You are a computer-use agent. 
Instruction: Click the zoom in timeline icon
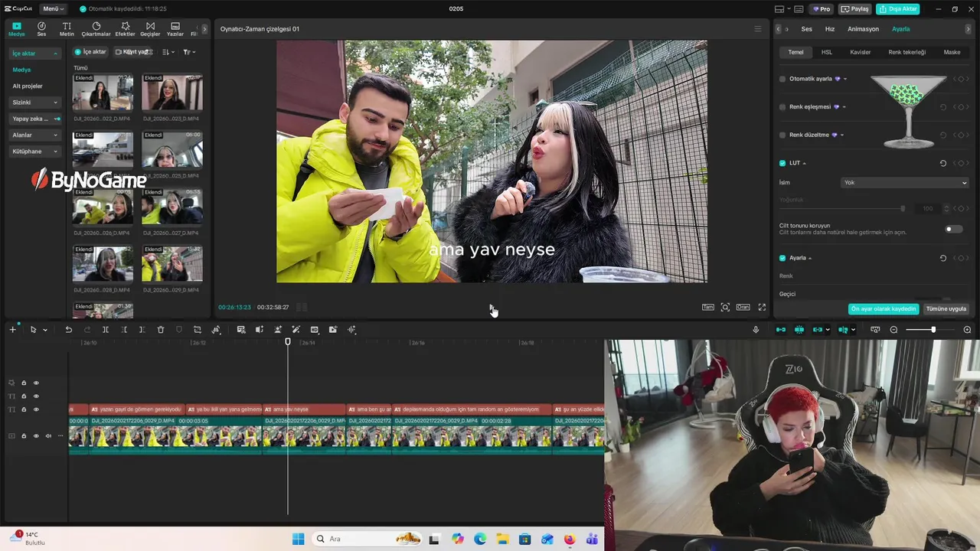pyautogui.click(x=967, y=330)
